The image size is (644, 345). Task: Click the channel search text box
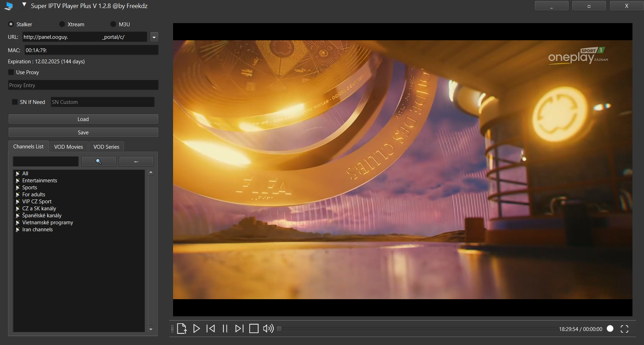[46, 161]
